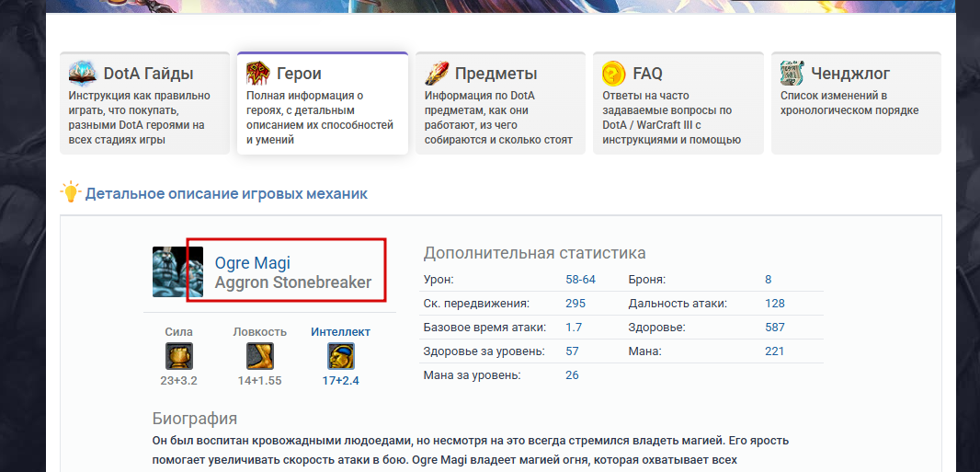Click the health per level value 57
This screenshot has height=472, width=980.
[x=573, y=351]
